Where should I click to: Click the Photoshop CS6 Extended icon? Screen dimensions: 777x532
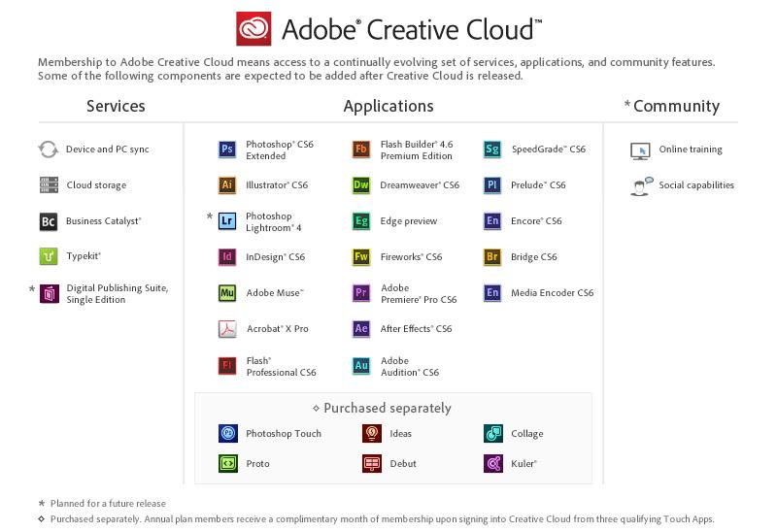pyautogui.click(x=227, y=150)
